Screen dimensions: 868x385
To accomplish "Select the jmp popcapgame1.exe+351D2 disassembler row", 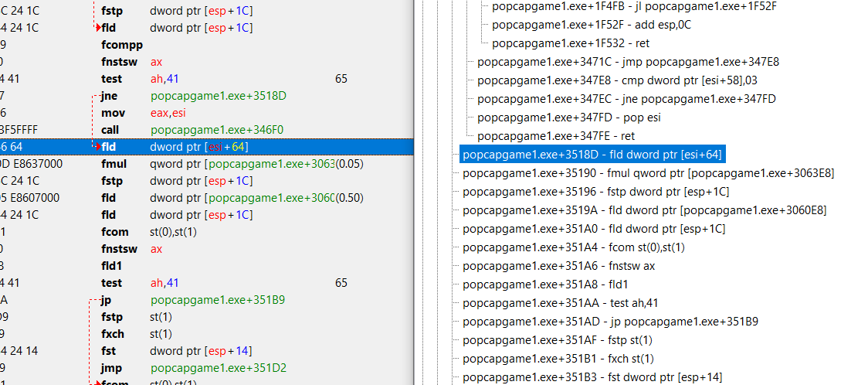I will pos(206,368).
